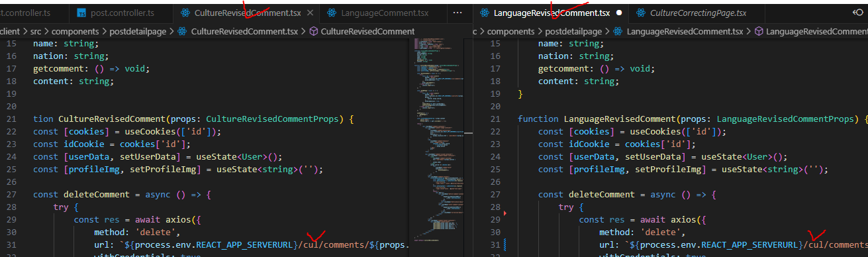868x257 pixels.
Task: Click line number 21 in the left editor
Action: 11,119
